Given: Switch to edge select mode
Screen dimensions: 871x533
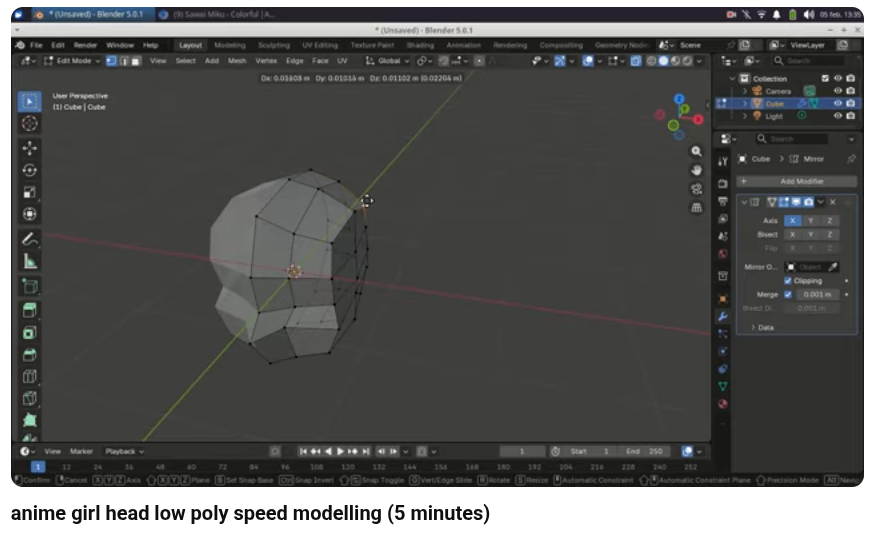Looking at the screenshot, I should point(123,61).
